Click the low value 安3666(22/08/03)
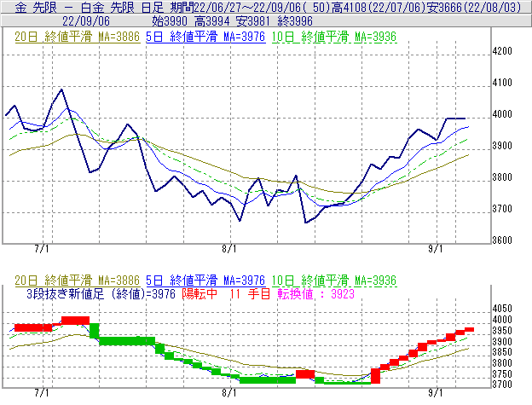 [x=474, y=7]
